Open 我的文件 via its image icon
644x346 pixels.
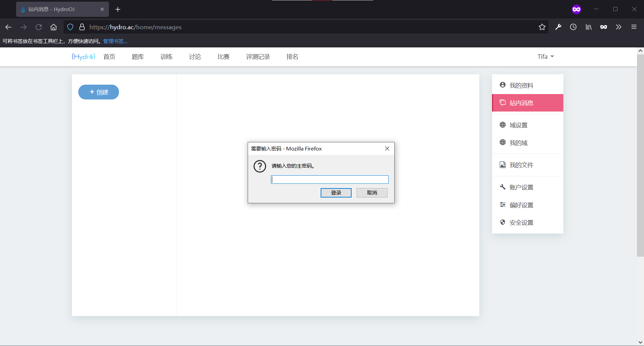502,165
